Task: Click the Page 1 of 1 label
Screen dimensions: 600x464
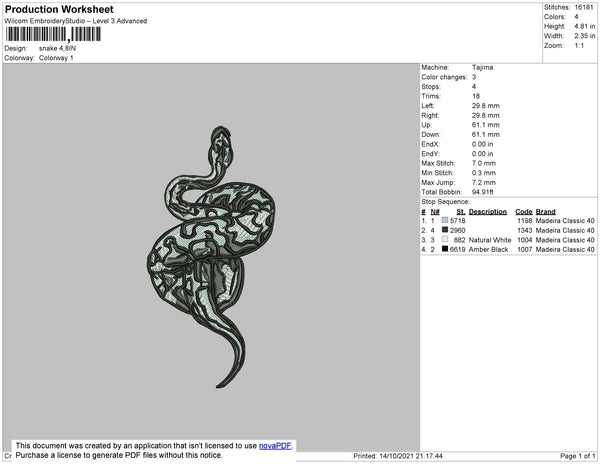Action: 577,456
